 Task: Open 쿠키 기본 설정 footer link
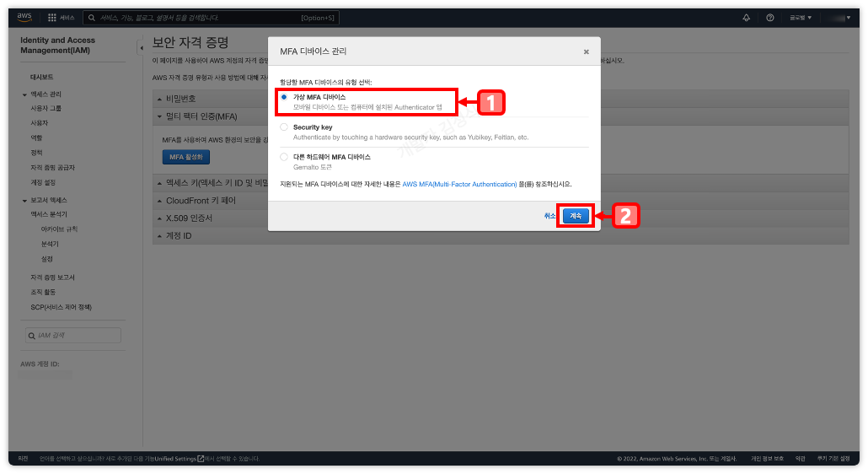pos(833,459)
